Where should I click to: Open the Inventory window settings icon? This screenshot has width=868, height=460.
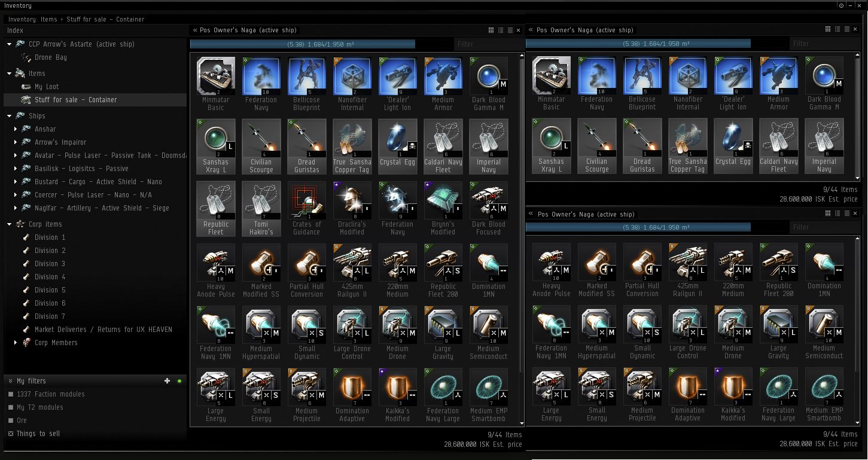click(x=841, y=5)
